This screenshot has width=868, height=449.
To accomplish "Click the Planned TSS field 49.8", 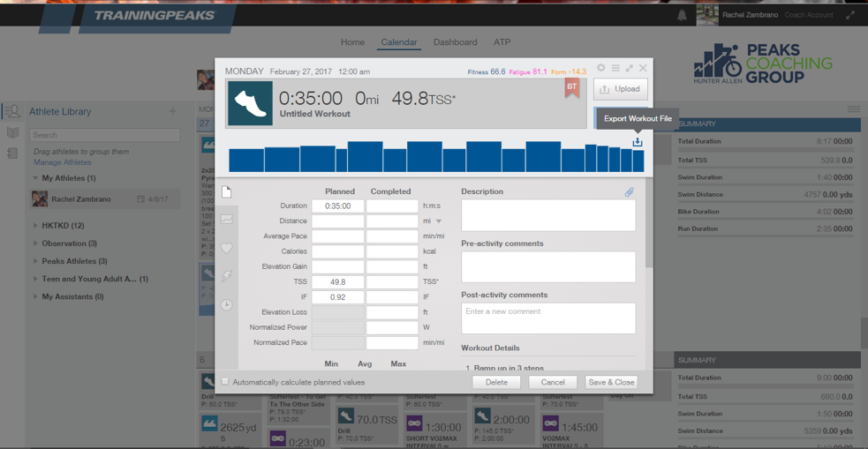I will click(x=337, y=282).
